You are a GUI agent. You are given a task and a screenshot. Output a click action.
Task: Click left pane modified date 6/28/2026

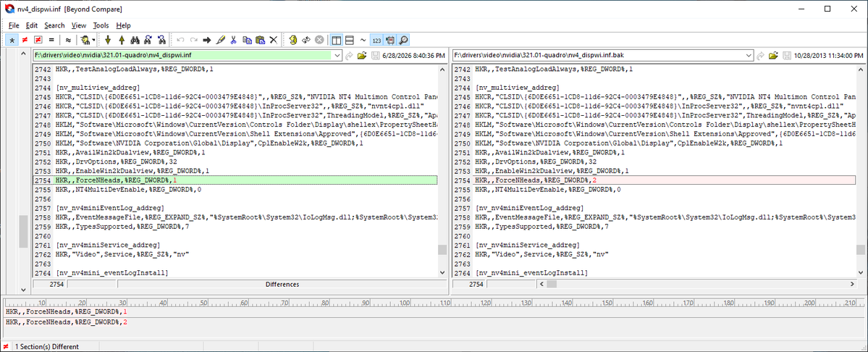tap(413, 56)
